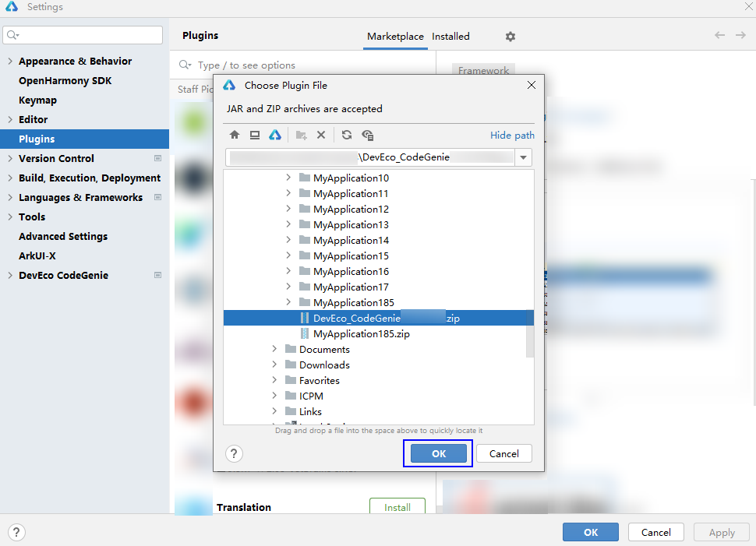Select the ICPM folder
Image resolution: width=756 pixels, height=546 pixels.
click(x=311, y=396)
